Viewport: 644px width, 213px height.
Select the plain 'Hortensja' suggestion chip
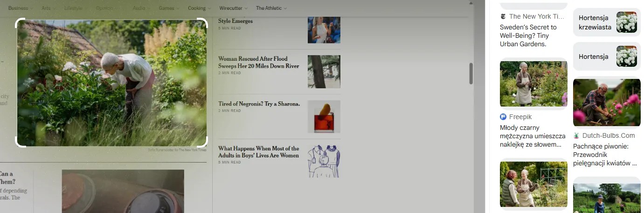[607, 57]
